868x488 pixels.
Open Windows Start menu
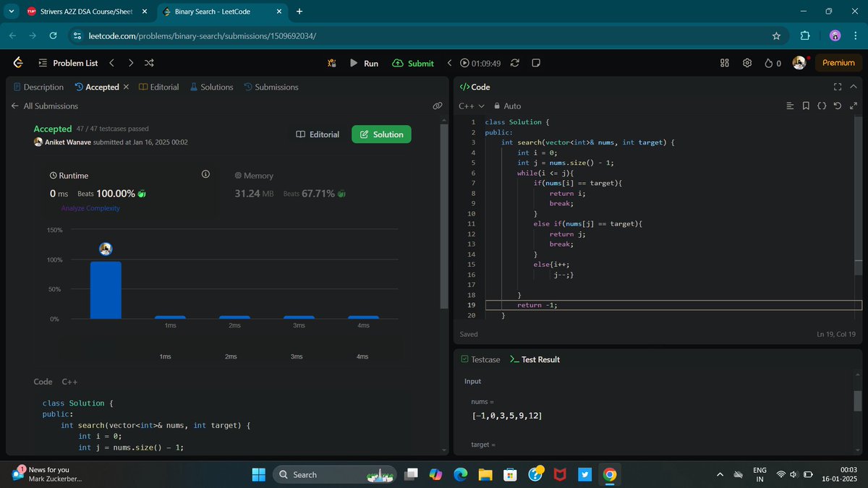258,474
